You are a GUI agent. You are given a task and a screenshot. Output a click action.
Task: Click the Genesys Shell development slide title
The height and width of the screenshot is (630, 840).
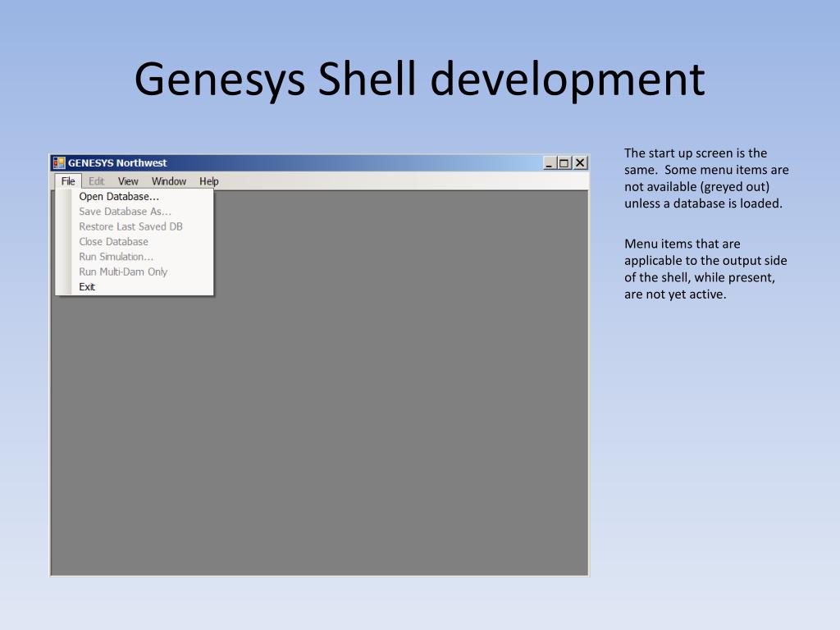[x=419, y=79]
